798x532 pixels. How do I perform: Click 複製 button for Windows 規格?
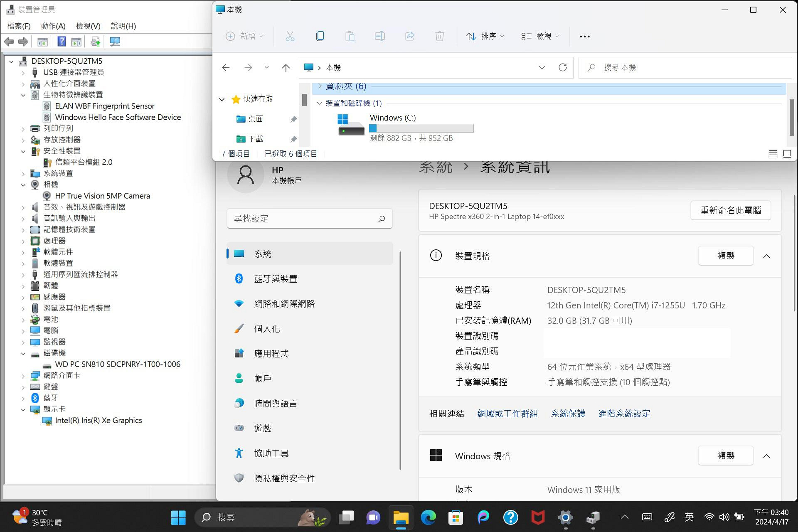pyautogui.click(x=726, y=456)
